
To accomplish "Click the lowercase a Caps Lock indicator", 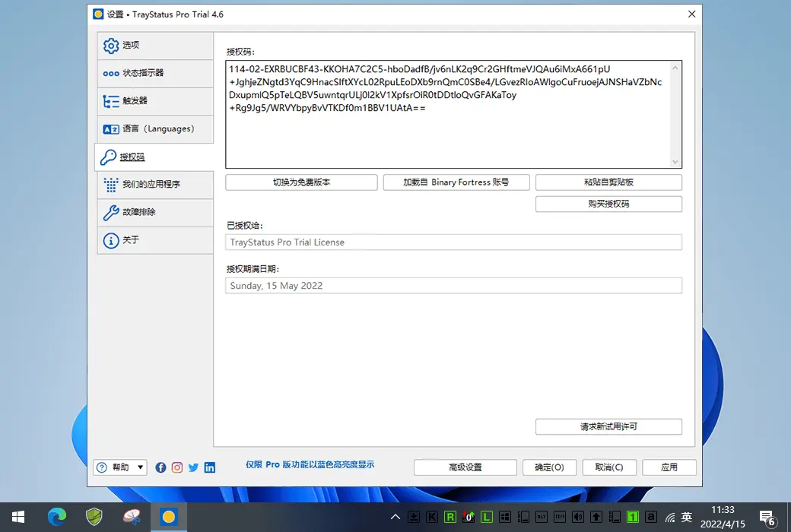I will click(x=651, y=517).
